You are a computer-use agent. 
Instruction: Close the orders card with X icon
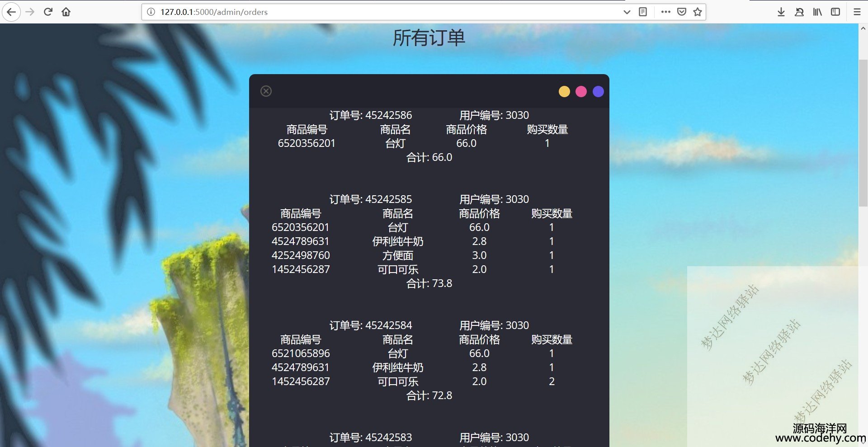[266, 91]
